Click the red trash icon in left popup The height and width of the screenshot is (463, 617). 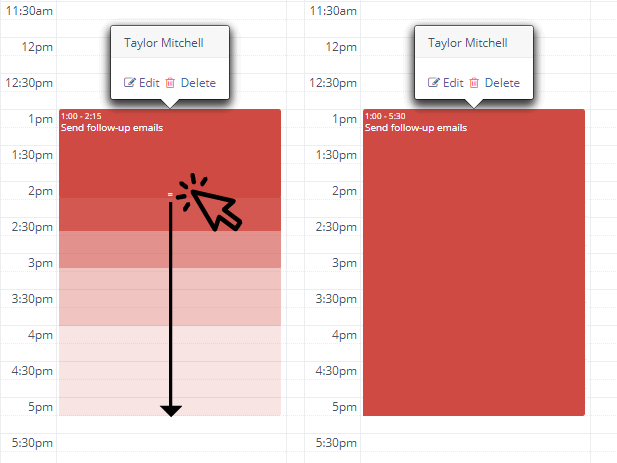170,83
